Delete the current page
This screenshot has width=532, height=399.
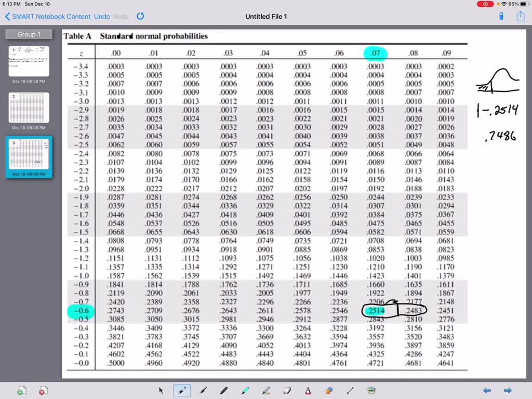click(x=44, y=391)
